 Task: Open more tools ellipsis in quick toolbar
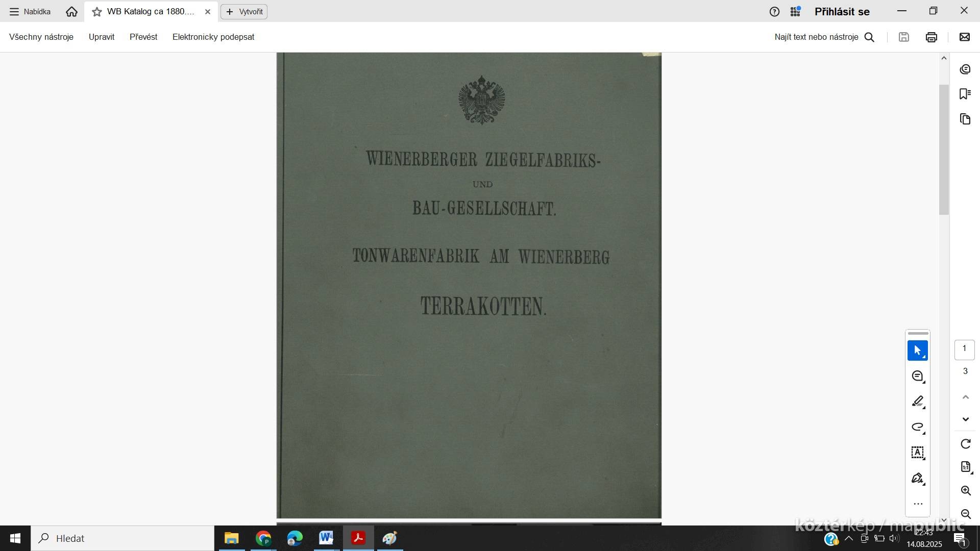pos(918,504)
